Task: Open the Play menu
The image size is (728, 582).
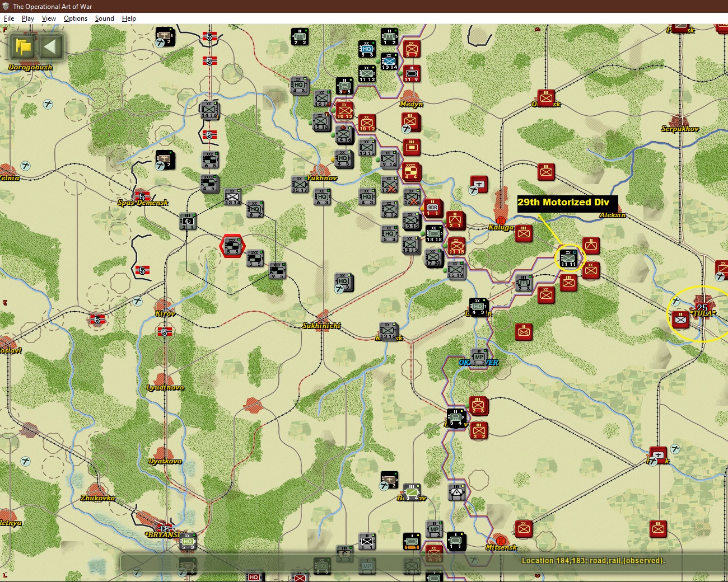Action: pyautogui.click(x=27, y=18)
